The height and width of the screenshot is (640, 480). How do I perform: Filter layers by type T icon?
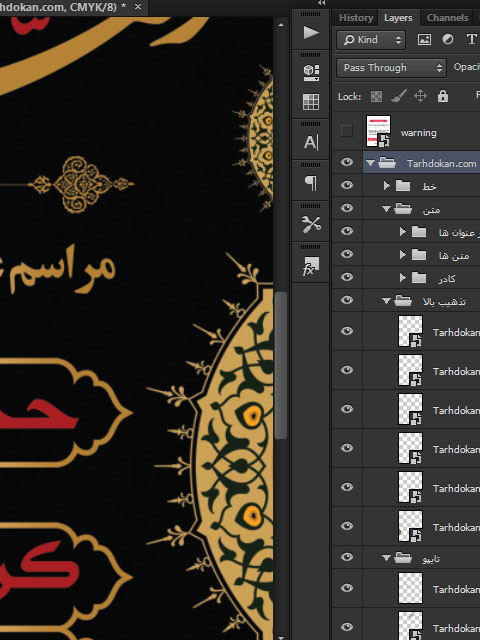(471, 40)
